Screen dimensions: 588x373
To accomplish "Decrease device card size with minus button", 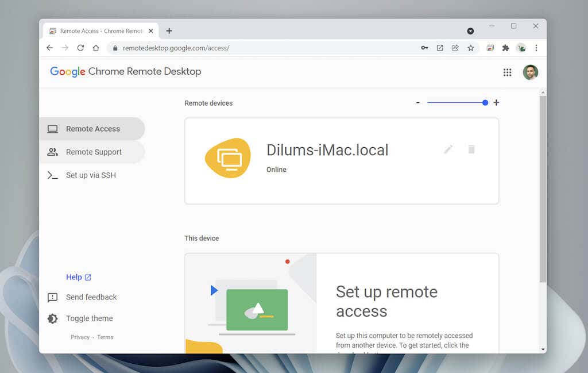I will click(x=418, y=102).
